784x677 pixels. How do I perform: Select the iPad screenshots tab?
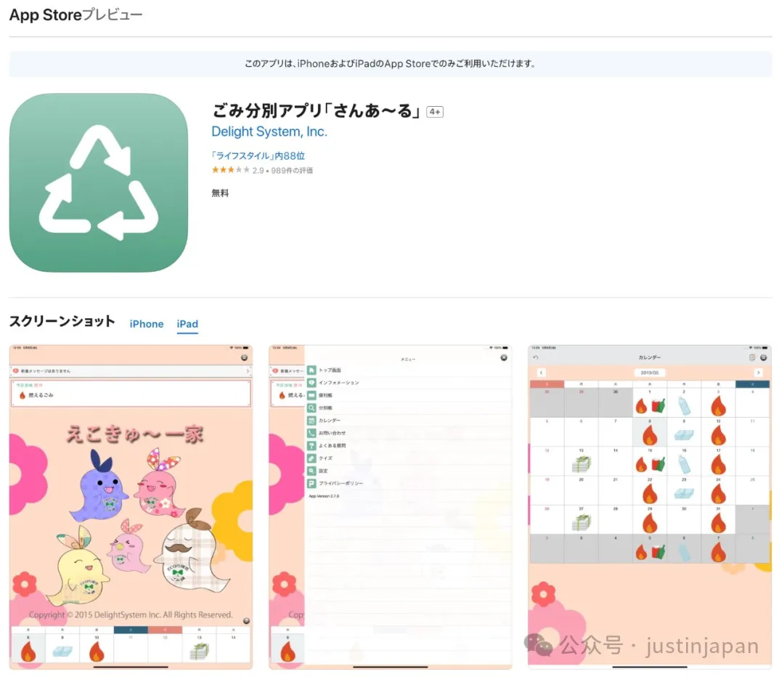coord(187,324)
